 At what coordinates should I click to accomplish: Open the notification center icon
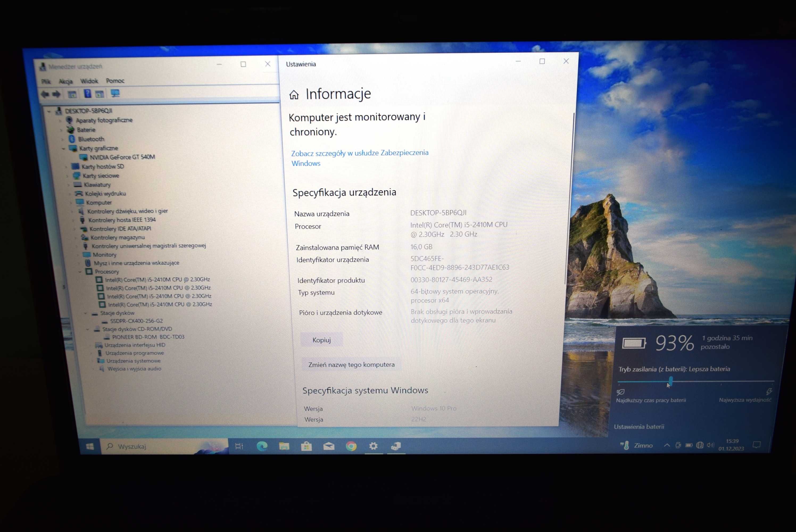coord(756,445)
